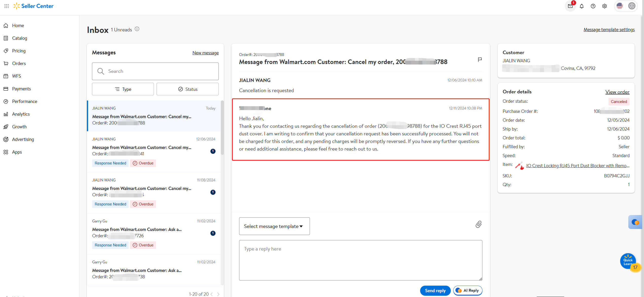Click the View order link
644x297 pixels.
(617, 92)
